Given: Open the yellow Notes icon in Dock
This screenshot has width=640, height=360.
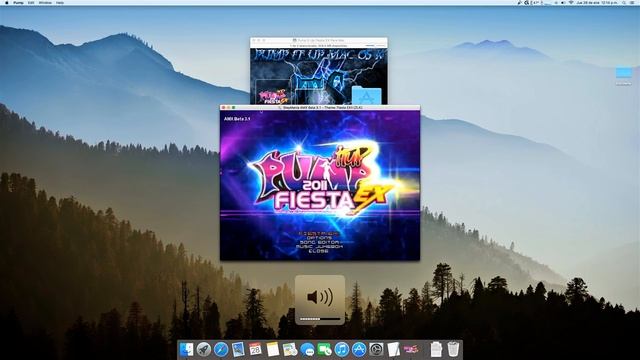Looking at the screenshot, I should 273,349.
